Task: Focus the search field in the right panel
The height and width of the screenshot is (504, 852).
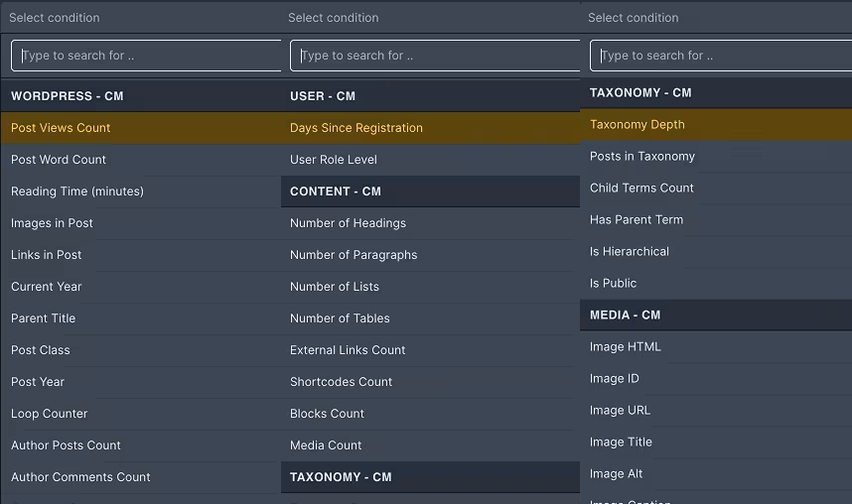Action: tap(721, 56)
